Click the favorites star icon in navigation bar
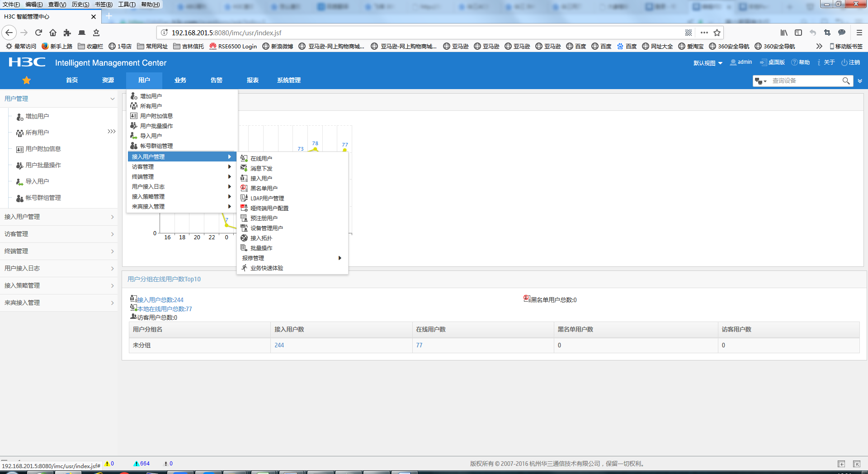 point(27,80)
